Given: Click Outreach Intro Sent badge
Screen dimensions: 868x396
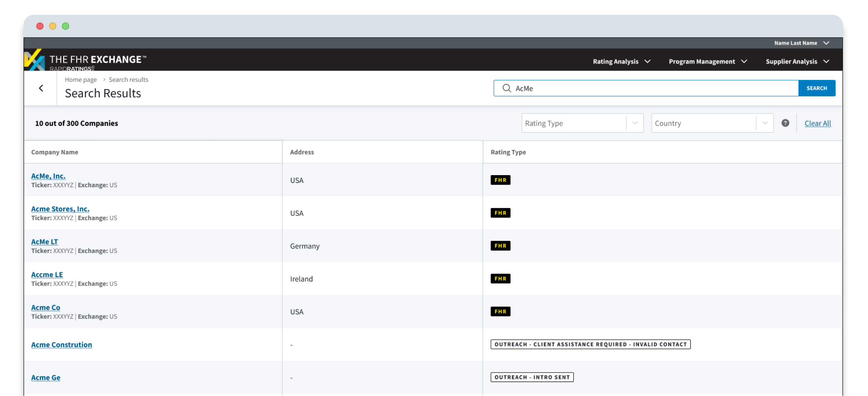Looking at the screenshot, I should pyautogui.click(x=532, y=377).
